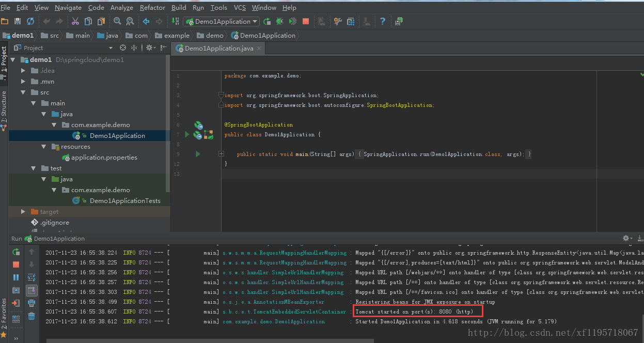Viewport: 644px width, 343px height.
Task: Pause output in the Run panel
Action: (16, 277)
